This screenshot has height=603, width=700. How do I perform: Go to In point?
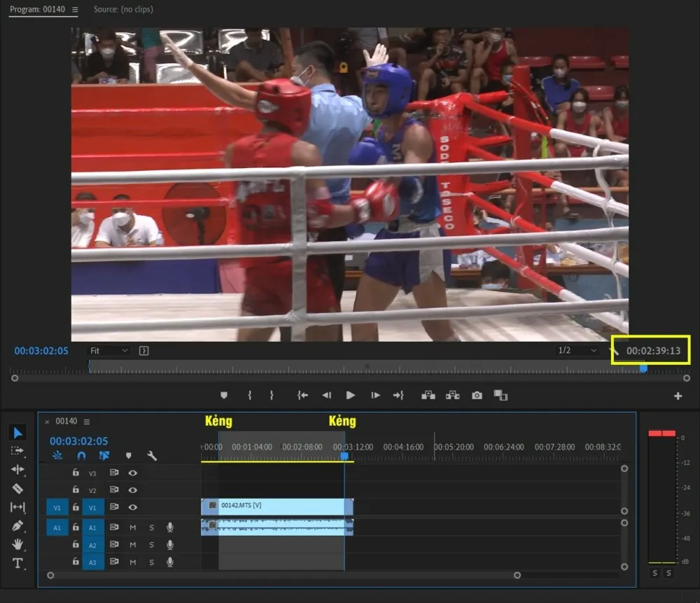click(302, 395)
